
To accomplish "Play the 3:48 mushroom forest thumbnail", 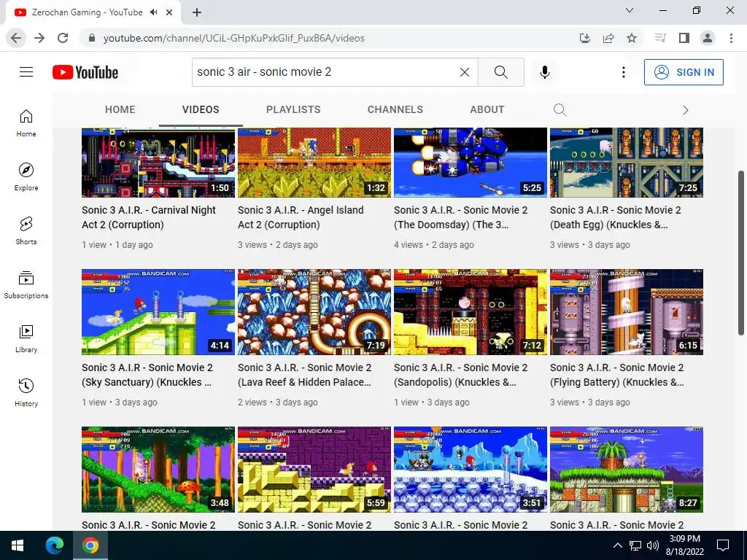I will pyautogui.click(x=158, y=470).
